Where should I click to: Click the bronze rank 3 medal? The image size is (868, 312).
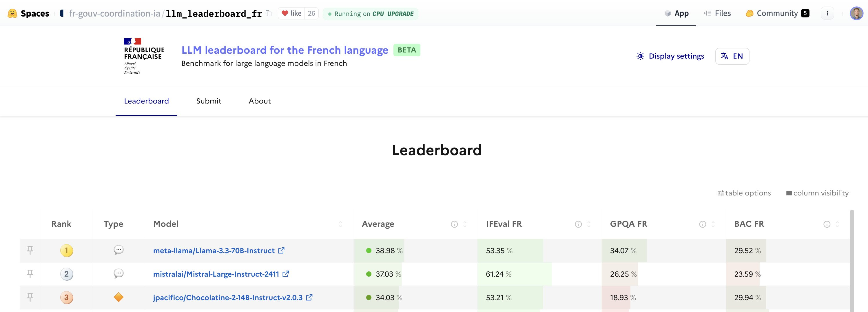[x=66, y=298]
